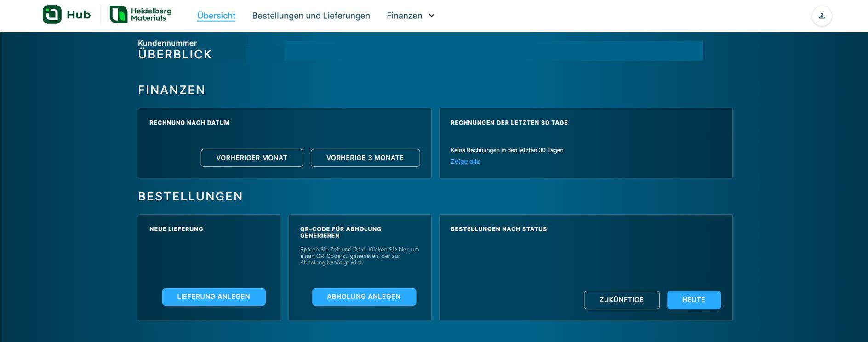Click the Bestellungen nach Status card title
The height and width of the screenshot is (342, 868).
coord(498,229)
